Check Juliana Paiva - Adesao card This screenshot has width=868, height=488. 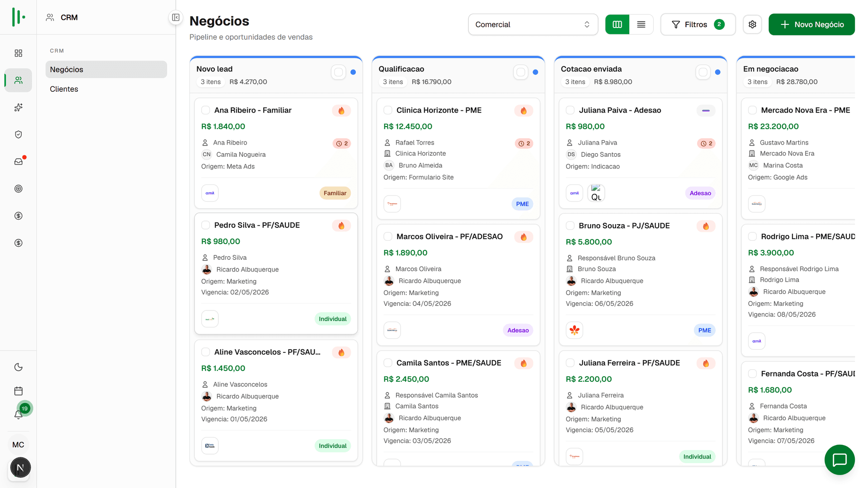click(570, 110)
